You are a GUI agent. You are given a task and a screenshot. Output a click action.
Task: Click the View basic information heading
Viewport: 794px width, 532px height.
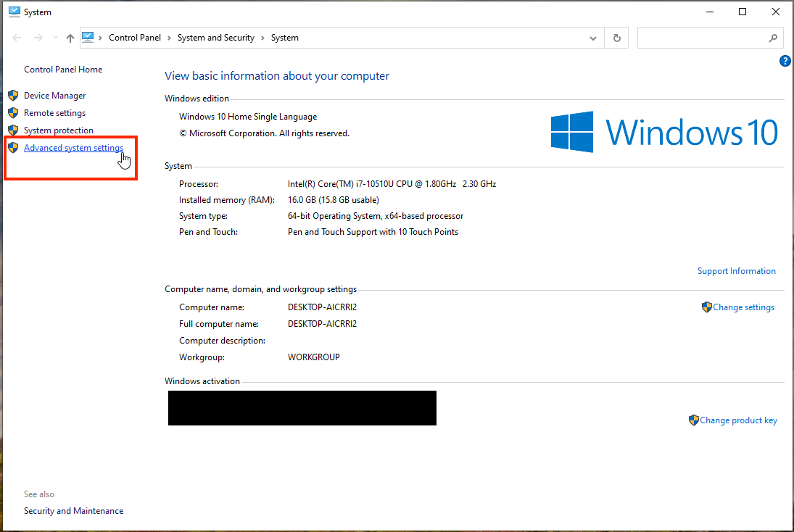point(277,76)
